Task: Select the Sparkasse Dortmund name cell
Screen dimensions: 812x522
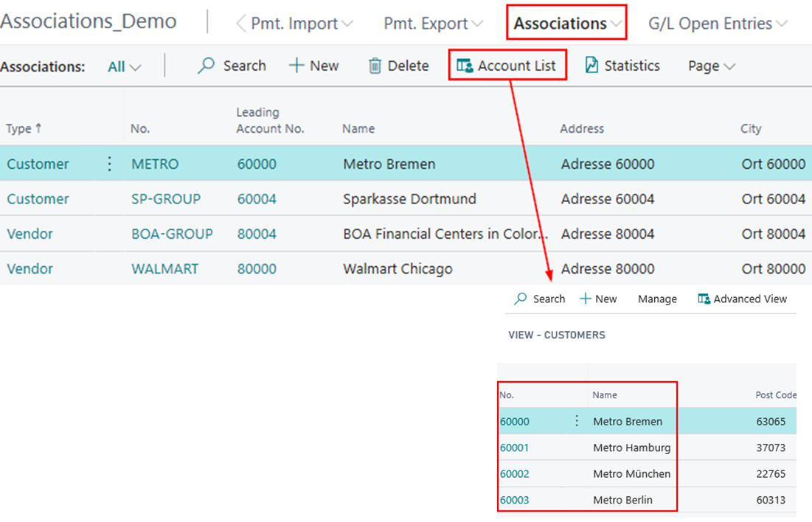Action: click(409, 199)
